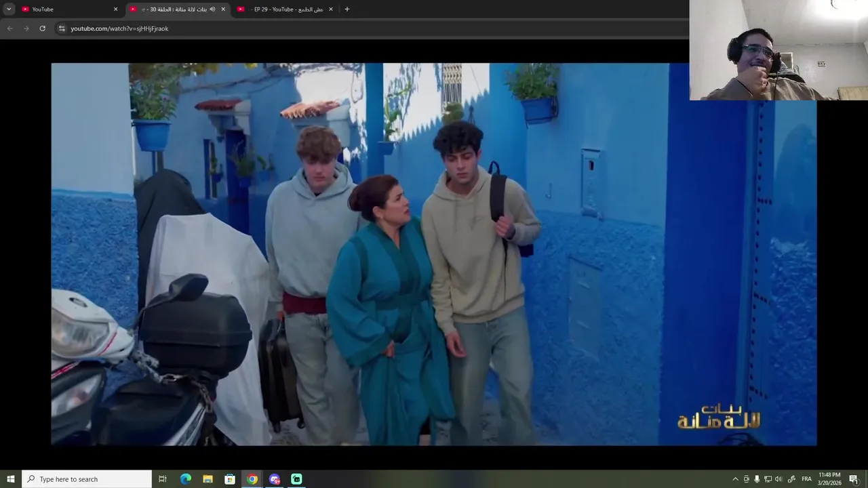This screenshot has width=868, height=488.
Task: Open the Windows Start menu
Action: (x=10, y=479)
